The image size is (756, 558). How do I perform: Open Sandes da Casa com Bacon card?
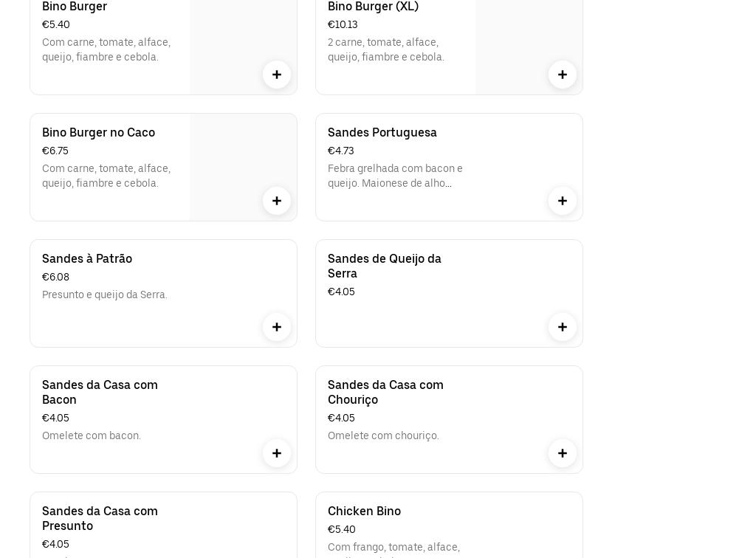111,410
